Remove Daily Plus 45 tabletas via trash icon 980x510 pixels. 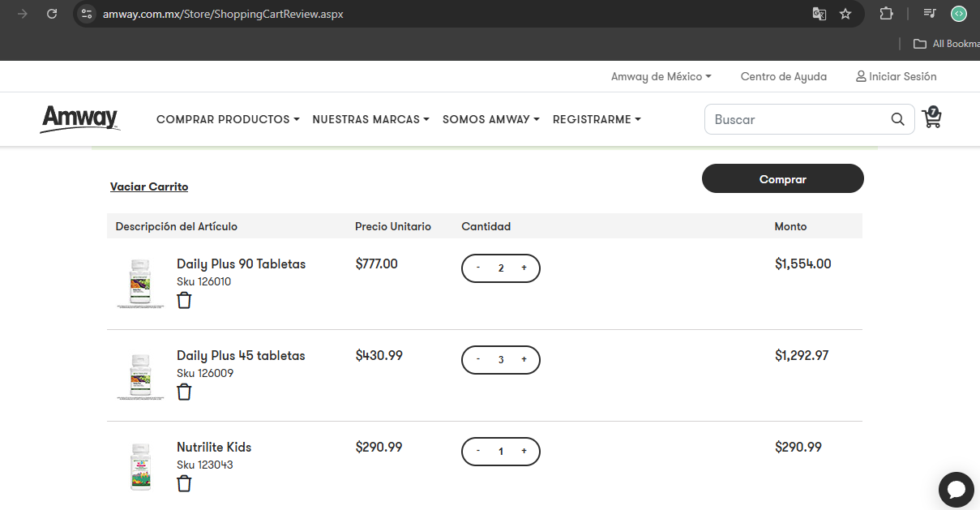pyautogui.click(x=185, y=392)
